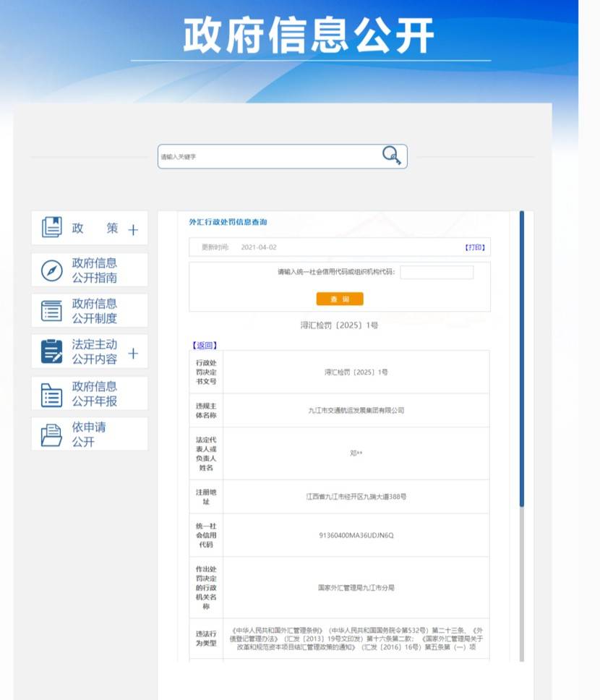Viewport: 600px width, 700px height.
Task: Open 政府信息公开制度 menu item
Action: pyautogui.click(x=90, y=311)
